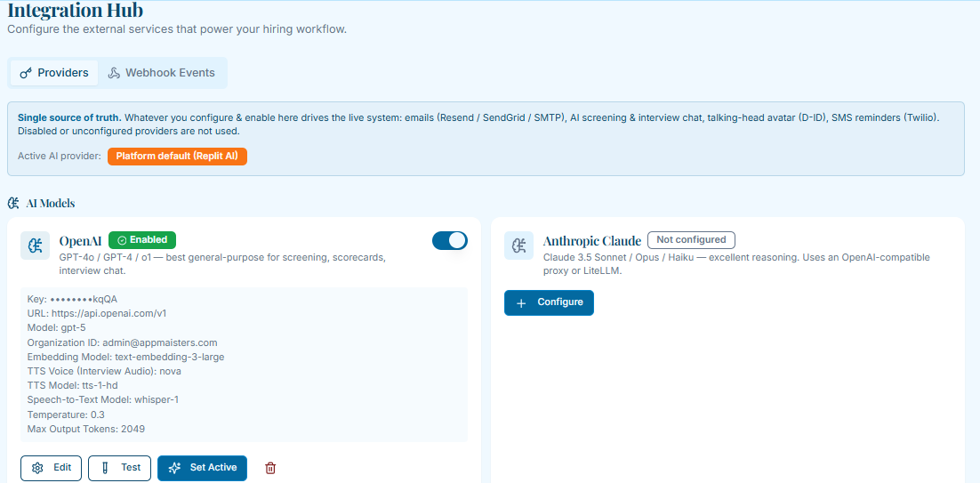Click the key icon on Providers tab
Image resolution: width=980 pixels, height=483 pixels.
coord(26,73)
